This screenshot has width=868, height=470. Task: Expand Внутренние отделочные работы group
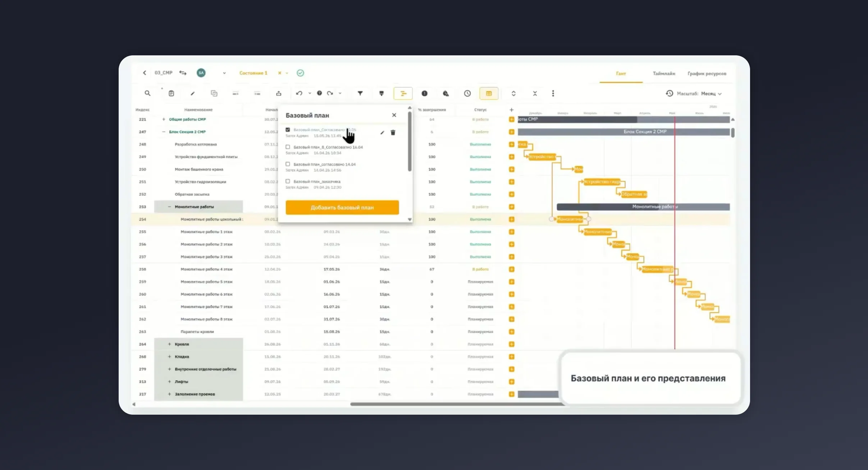point(169,369)
